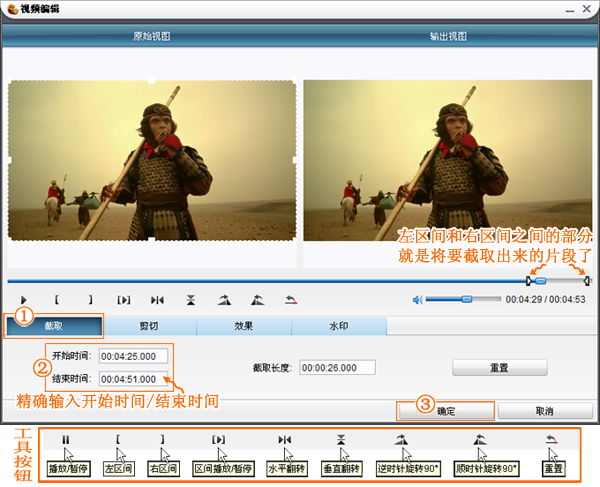Click the top-middle crop handle on original view
This screenshot has width=600, height=487.
coord(152,80)
